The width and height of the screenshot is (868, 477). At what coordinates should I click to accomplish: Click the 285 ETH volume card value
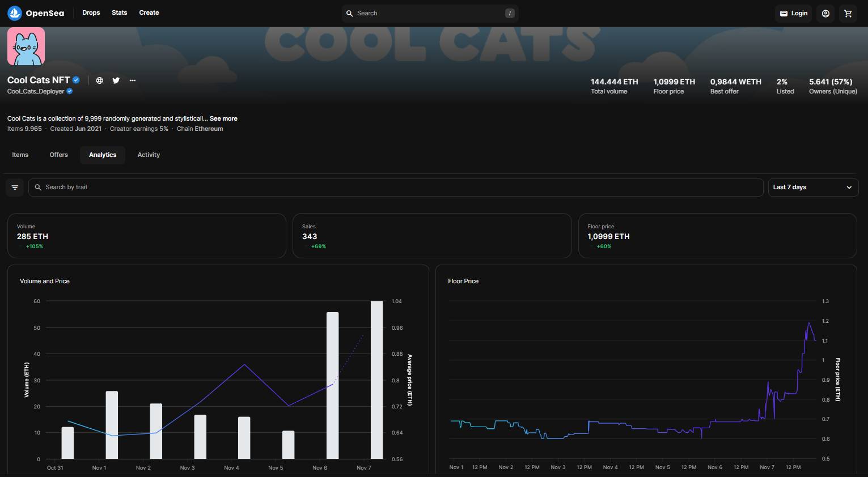click(x=32, y=236)
